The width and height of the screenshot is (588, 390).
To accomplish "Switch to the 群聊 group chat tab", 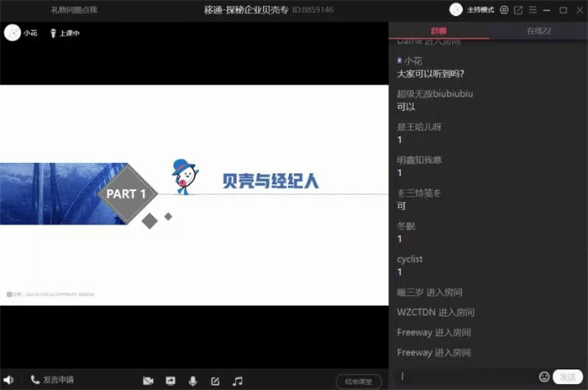I will tap(438, 30).
